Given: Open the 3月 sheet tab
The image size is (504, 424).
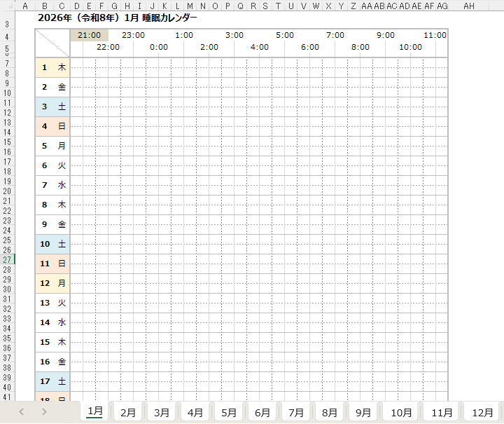Looking at the screenshot, I should click(162, 413).
